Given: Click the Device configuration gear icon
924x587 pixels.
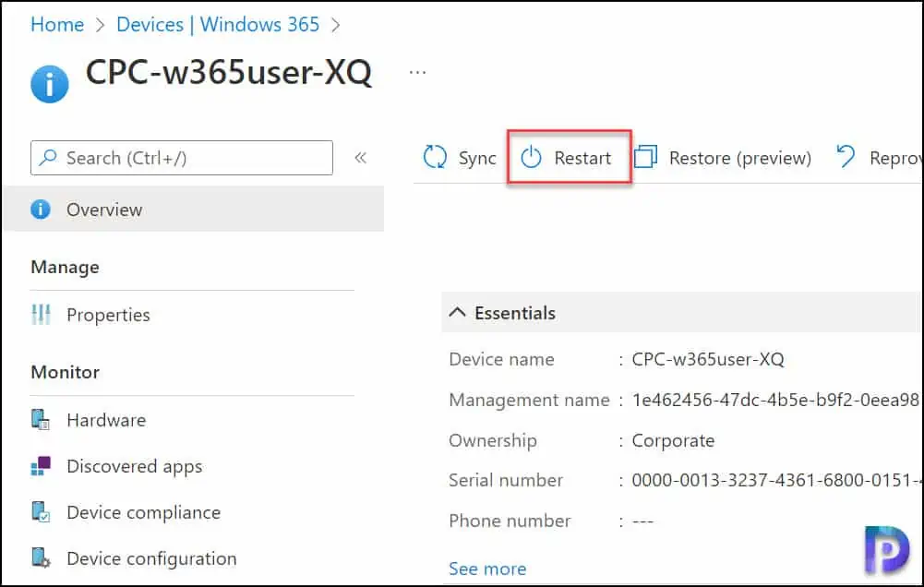Looking at the screenshot, I should [x=41, y=557].
